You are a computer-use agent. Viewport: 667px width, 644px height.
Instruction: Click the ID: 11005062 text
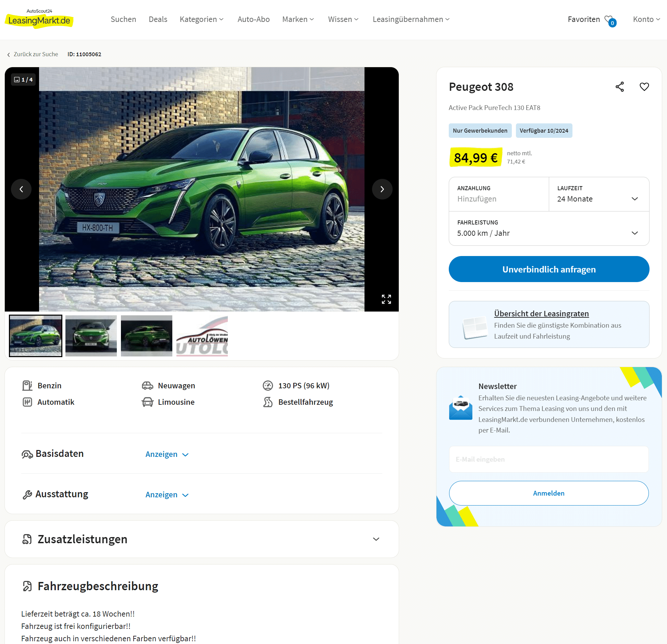pyautogui.click(x=84, y=54)
